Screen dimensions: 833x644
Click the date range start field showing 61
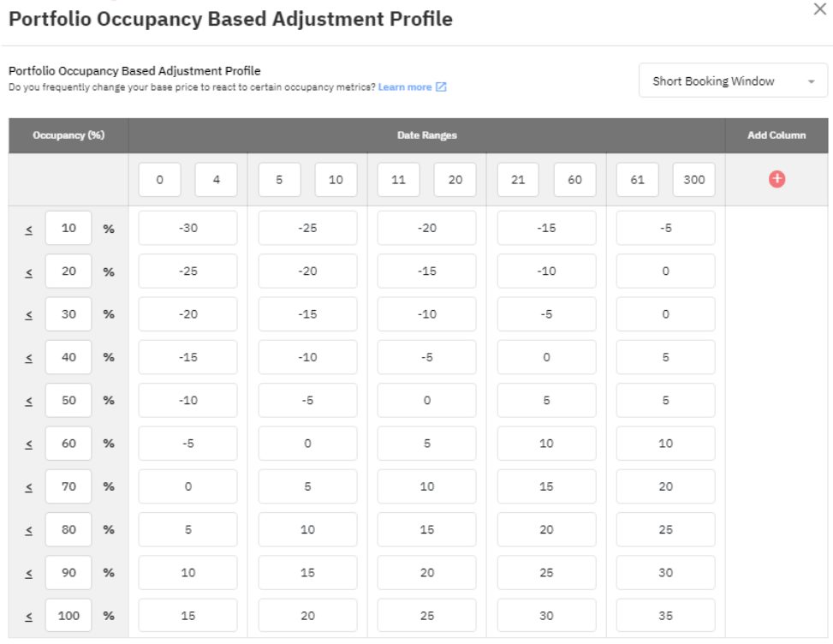(638, 180)
